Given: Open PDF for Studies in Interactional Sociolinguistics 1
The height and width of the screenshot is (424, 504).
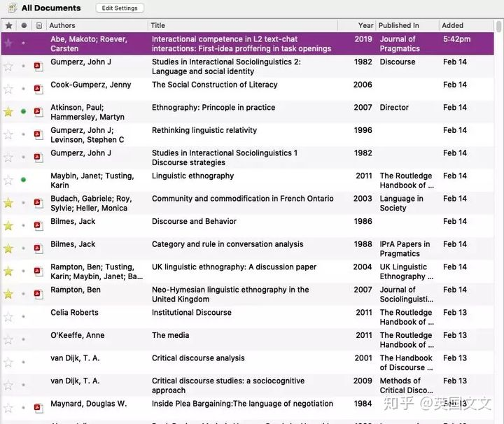Looking at the screenshot, I should [38, 157].
